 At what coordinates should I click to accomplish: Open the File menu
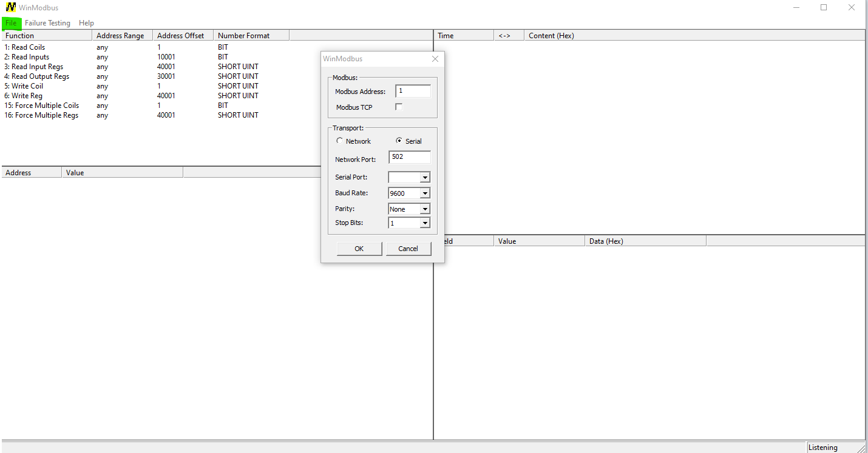pos(11,23)
